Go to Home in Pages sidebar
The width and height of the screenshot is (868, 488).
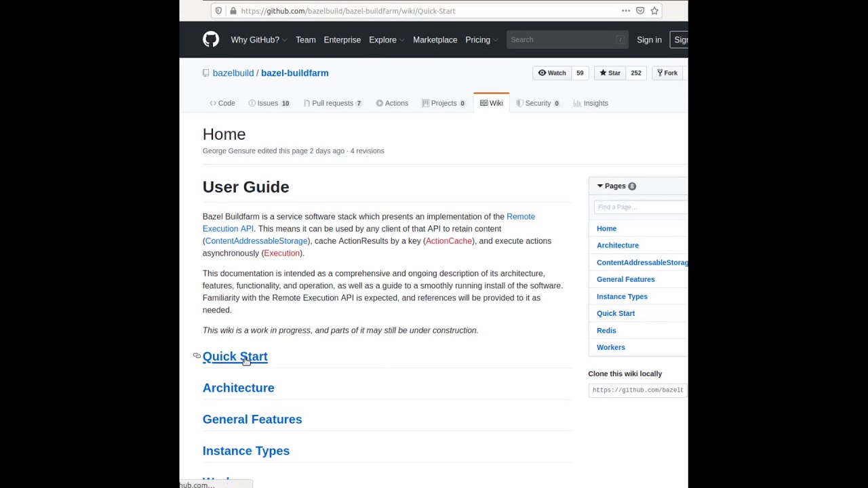606,228
